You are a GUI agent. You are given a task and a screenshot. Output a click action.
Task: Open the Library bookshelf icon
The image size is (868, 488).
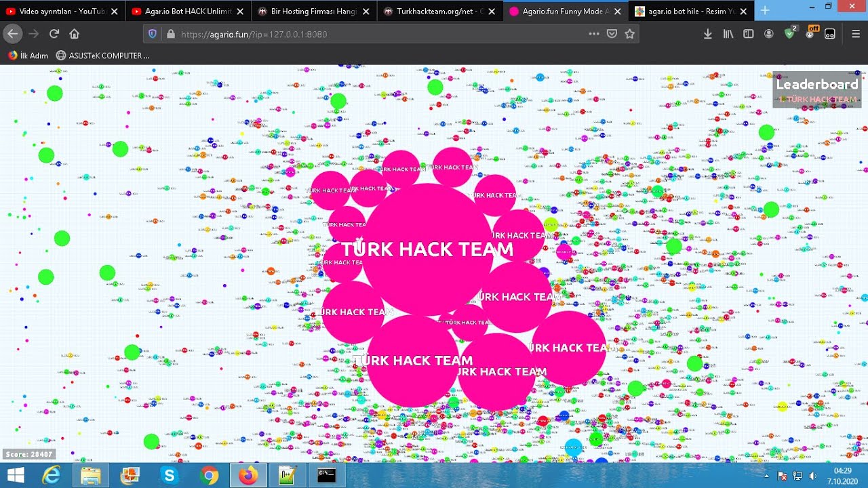coord(728,34)
